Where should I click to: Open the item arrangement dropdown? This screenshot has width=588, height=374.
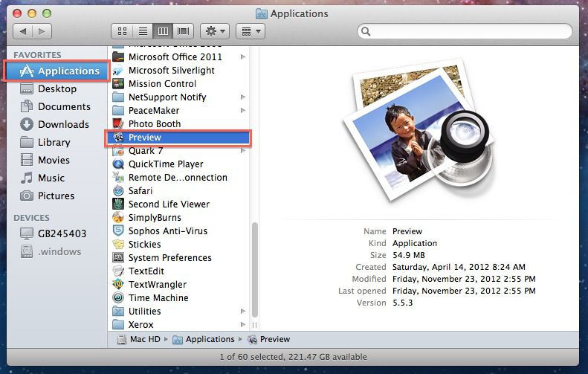[251, 31]
